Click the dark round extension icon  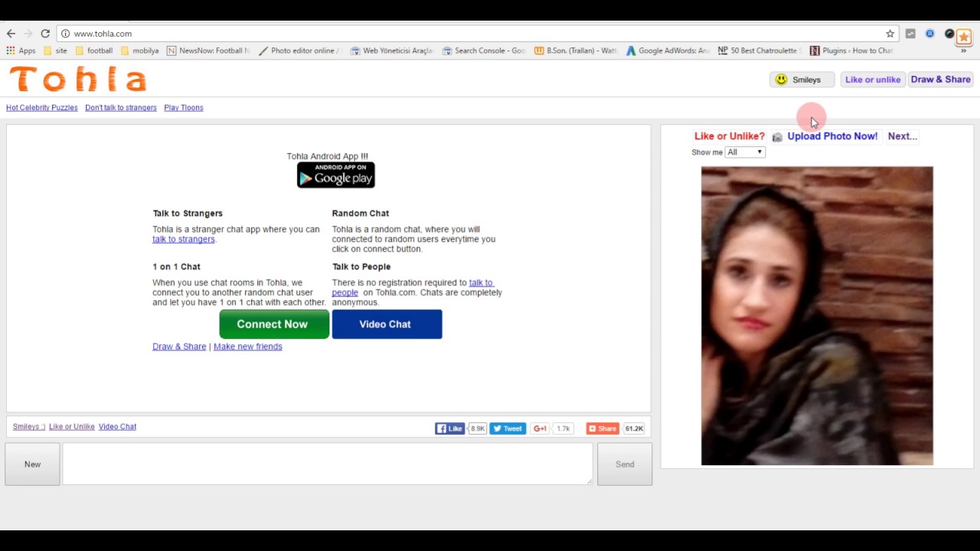pos(949,34)
